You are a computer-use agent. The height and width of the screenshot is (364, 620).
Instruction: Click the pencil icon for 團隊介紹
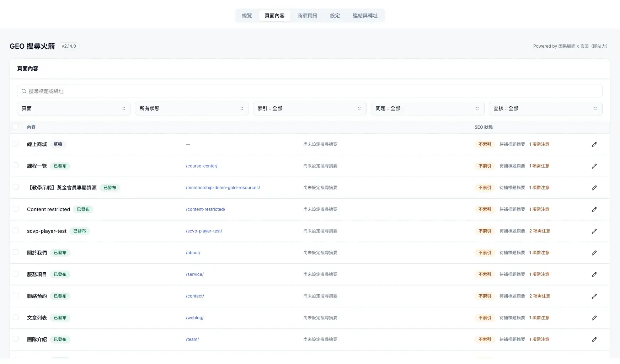(x=594, y=339)
